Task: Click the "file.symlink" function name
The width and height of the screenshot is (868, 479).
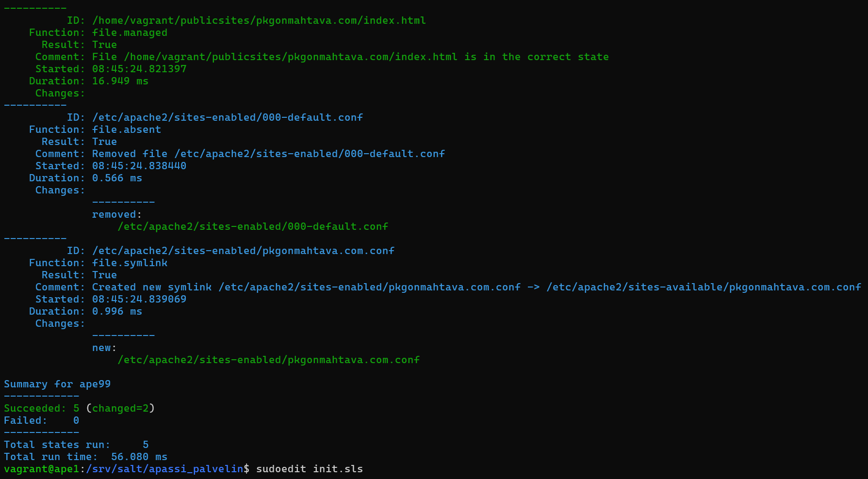Action: 130,263
